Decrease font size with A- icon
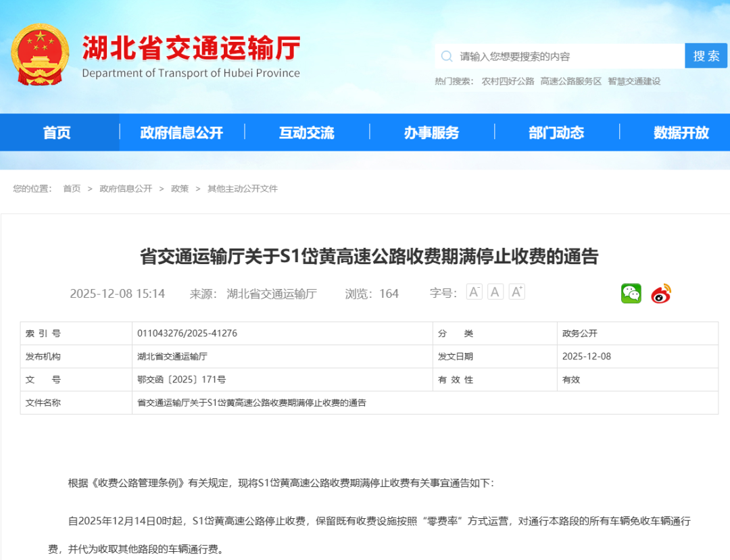Viewport: 730px width, 560px height. 474,292
